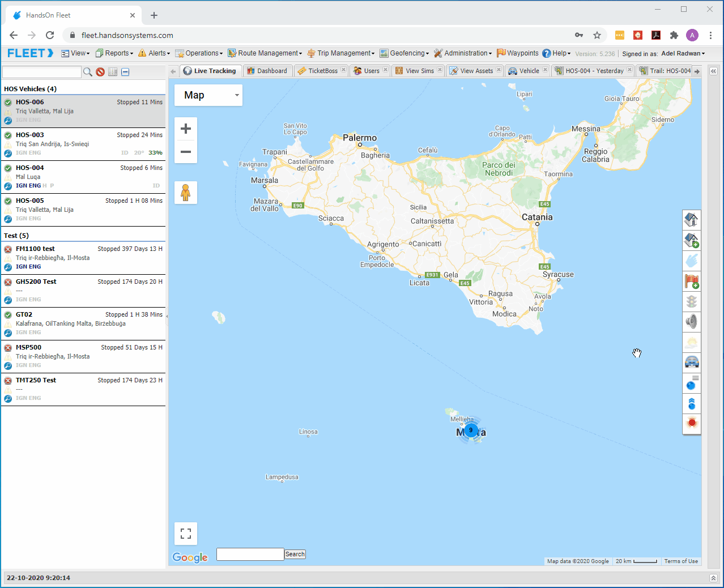This screenshot has width=724, height=588.
Task: Open the Geofencing menu
Action: [x=404, y=53]
